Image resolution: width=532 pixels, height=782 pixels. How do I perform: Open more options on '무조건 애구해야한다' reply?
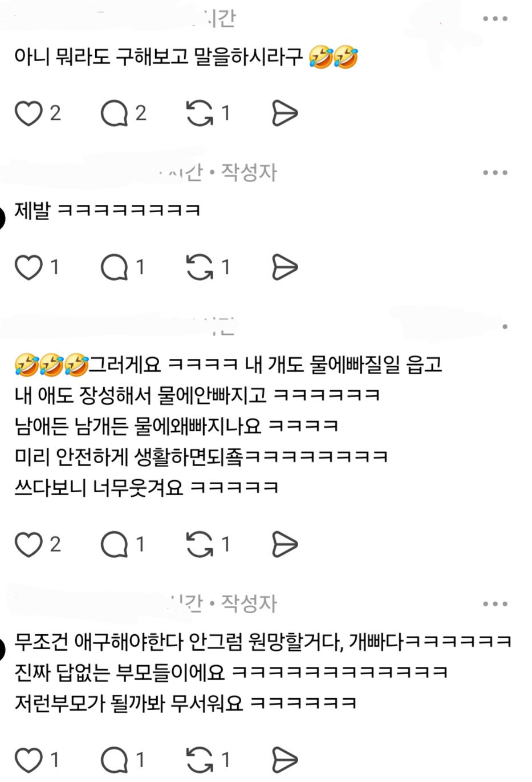click(494, 604)
